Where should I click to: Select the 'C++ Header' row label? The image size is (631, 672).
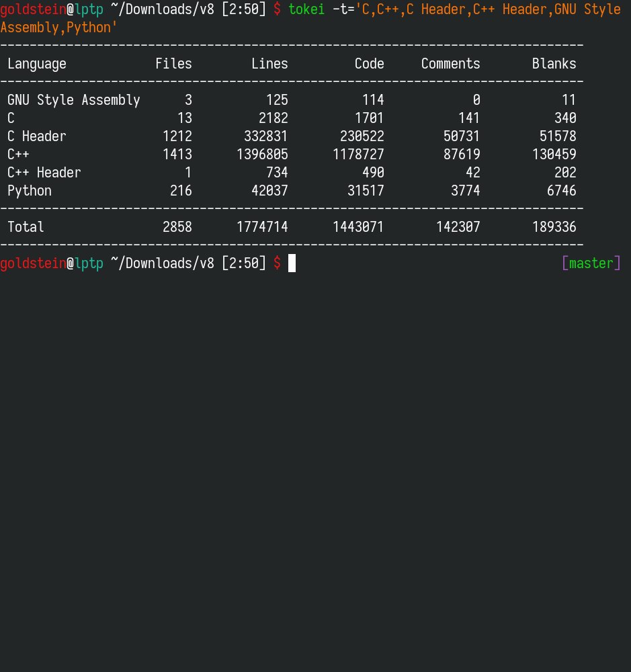[x=44, y=173]
